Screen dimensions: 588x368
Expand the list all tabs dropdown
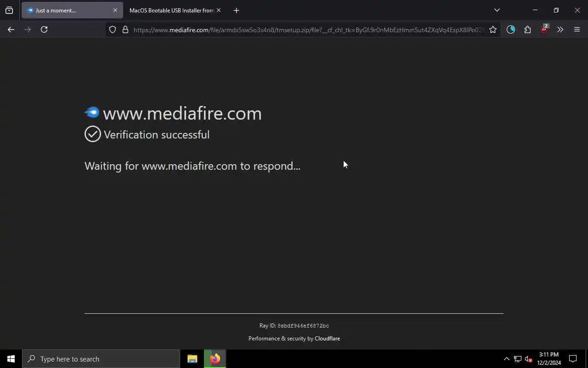(497, 10)
